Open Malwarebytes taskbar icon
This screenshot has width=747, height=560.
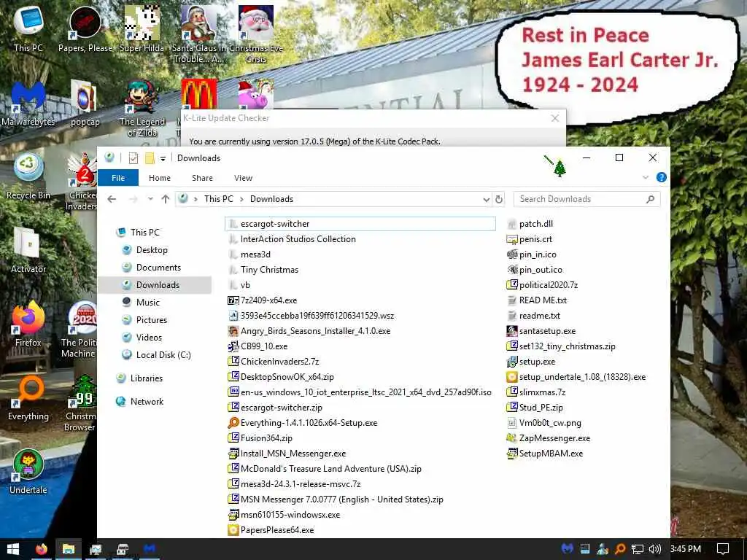tap(150, 549)
